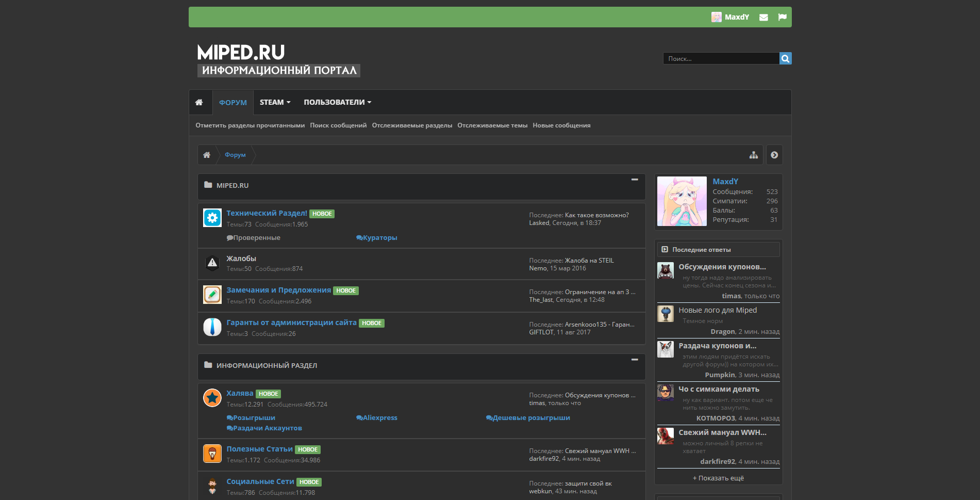Collapse the ИНФОРМАЦИОННЫЙ РАЗДЕЛ category
This screenshot has width=980, height=500.
[x=635, y=360]
